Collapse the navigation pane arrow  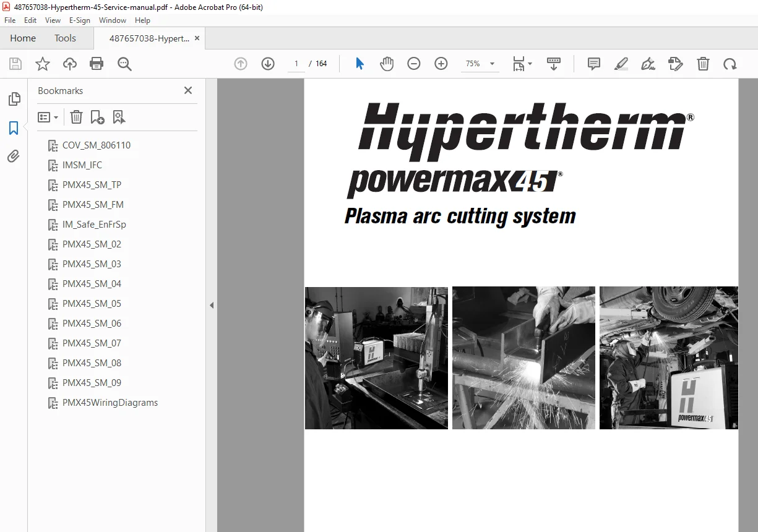(x=212, y=305)
